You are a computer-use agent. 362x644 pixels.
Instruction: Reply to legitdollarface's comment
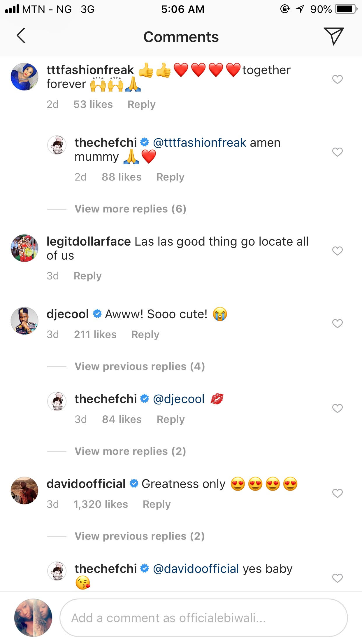87,276
